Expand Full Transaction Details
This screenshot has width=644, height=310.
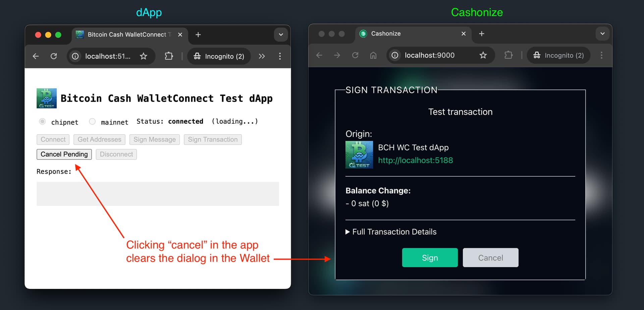point(391,232)
